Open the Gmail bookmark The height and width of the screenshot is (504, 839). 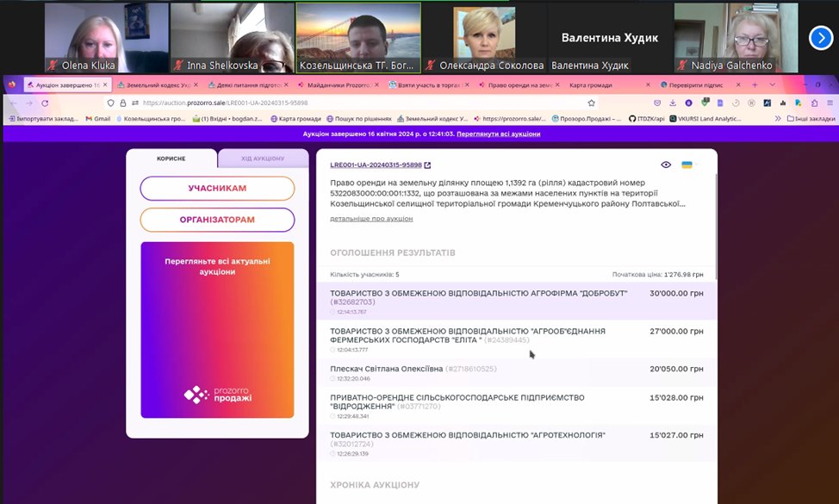tap(98, 119)
